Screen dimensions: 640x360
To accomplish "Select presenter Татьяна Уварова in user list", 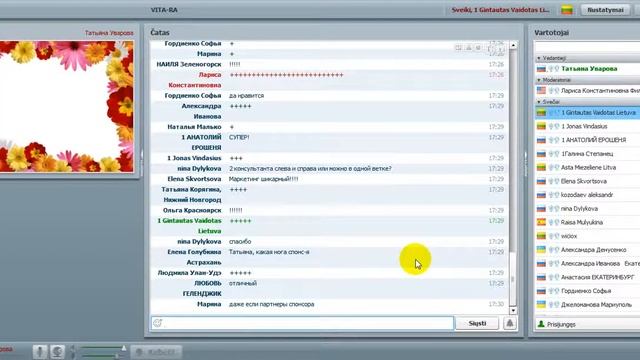I will pos(588,69).
